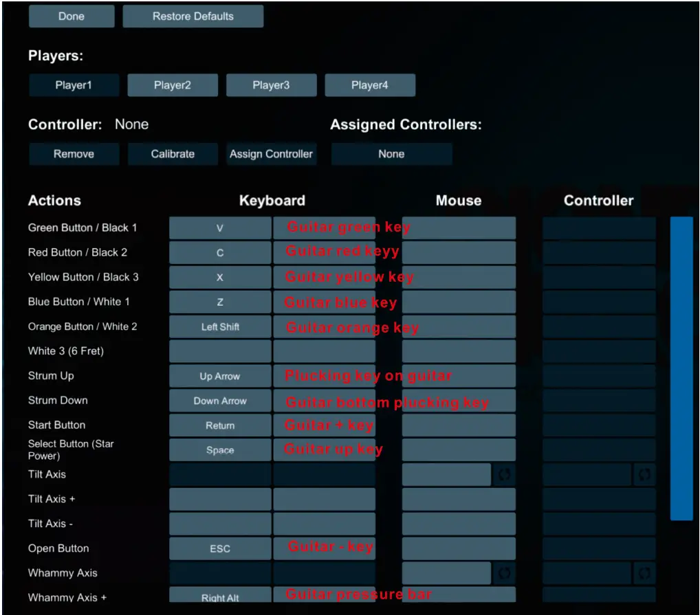This screenshot has height=615, width=700.
Task: Select the Player1 tab
Action: [74, 85]
